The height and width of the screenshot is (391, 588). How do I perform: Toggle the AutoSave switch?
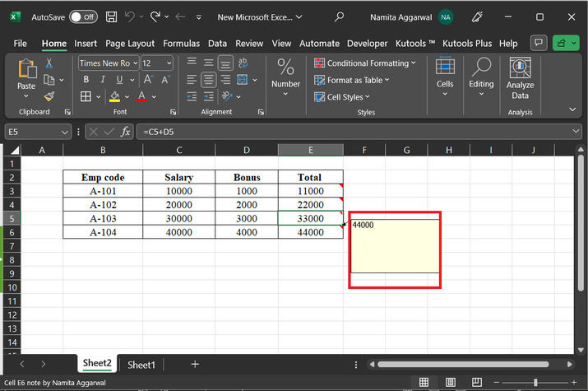81,16
